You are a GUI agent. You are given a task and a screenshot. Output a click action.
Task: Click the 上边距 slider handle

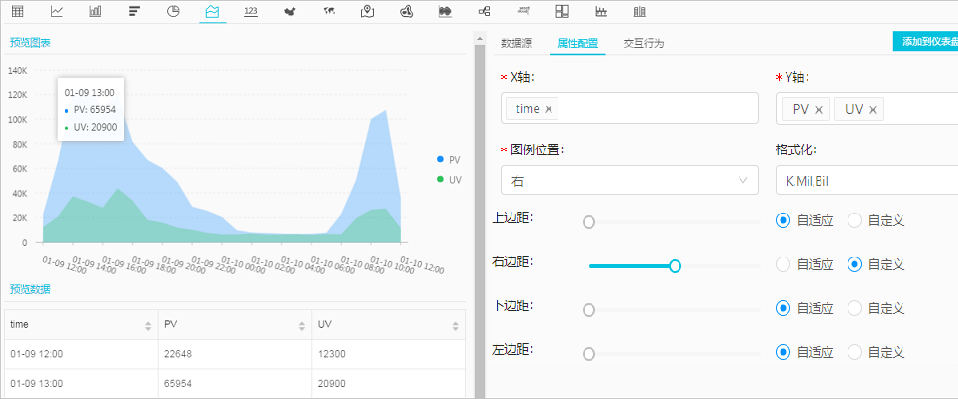point(588,222)
